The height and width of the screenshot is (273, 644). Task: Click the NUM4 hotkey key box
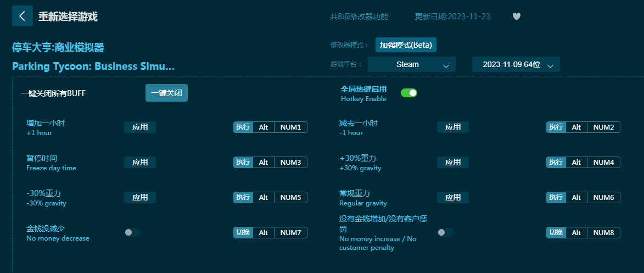(603, 163)
